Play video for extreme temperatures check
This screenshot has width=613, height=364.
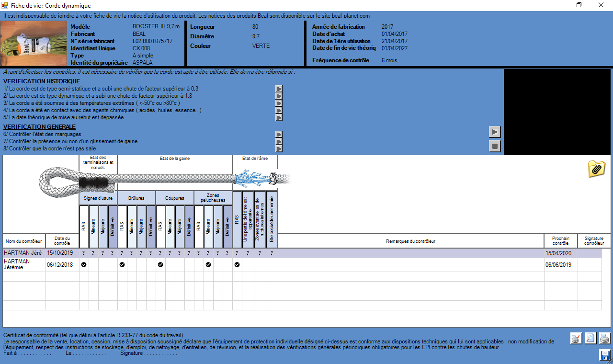coord(279,103)
